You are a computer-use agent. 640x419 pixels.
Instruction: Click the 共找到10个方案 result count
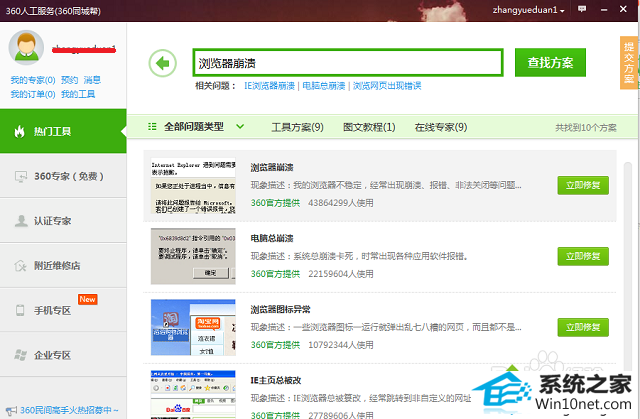586,128
